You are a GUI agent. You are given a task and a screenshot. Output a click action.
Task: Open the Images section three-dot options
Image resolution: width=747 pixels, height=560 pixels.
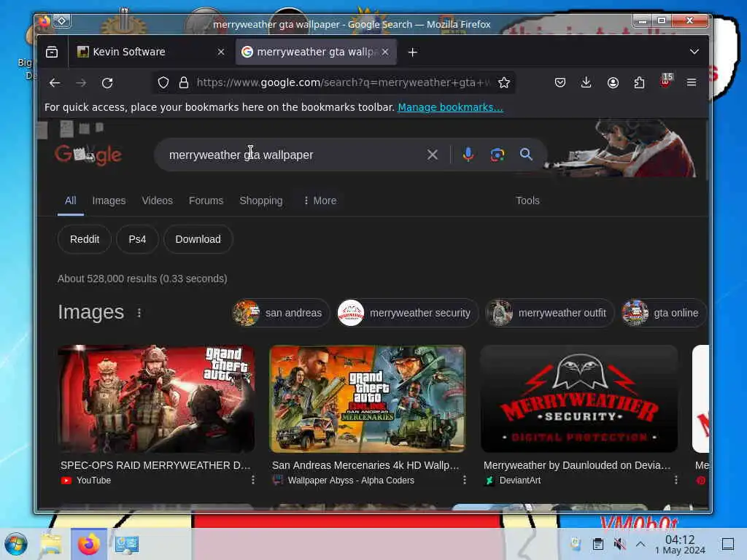point(139,313)
